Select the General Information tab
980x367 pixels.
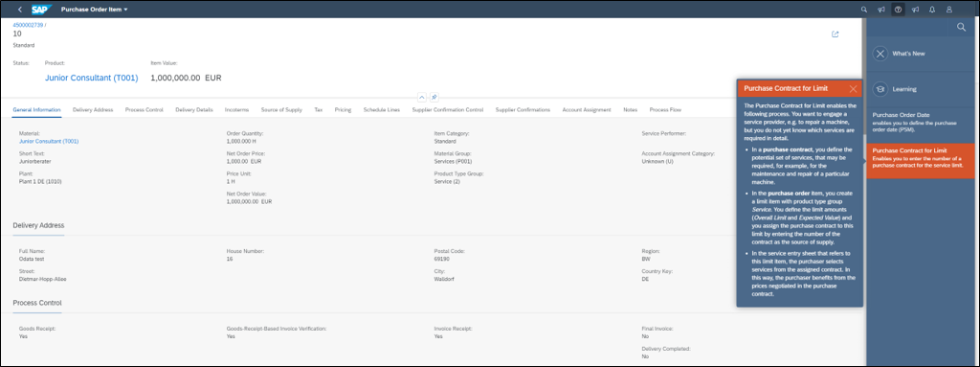point(37,109)
